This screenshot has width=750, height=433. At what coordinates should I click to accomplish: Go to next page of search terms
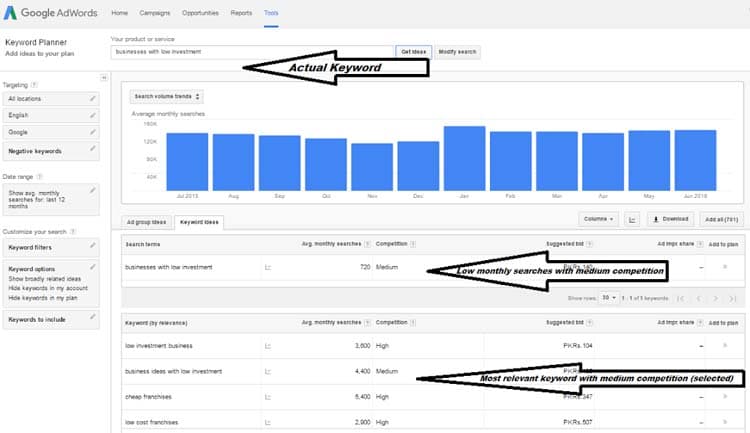[x=716, y=299]
